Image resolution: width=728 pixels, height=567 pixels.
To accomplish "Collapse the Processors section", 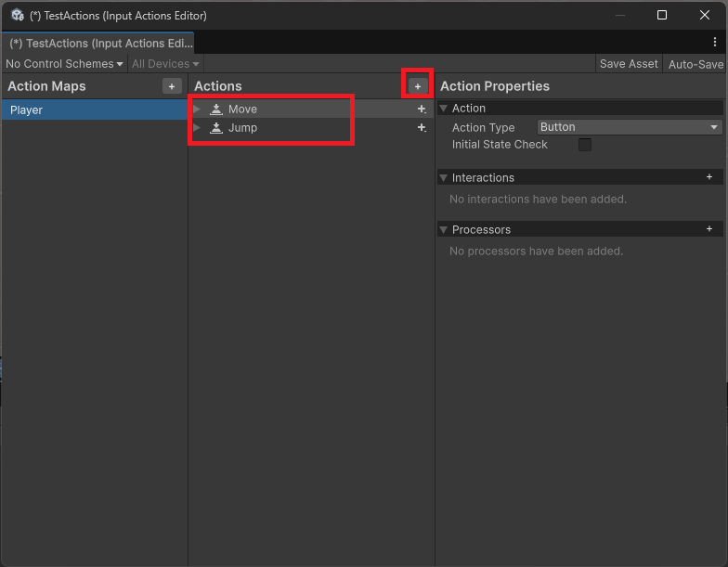I will point(444,229).
